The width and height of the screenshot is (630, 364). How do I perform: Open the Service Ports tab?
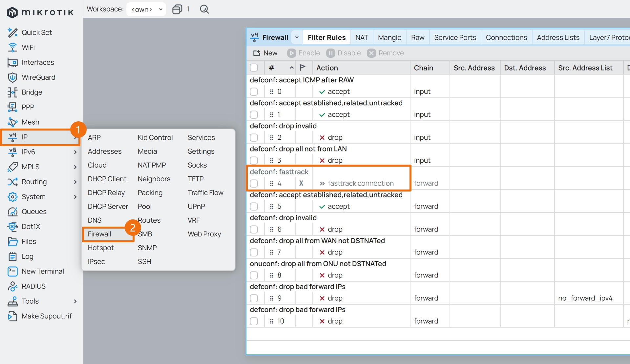[455, 37]
